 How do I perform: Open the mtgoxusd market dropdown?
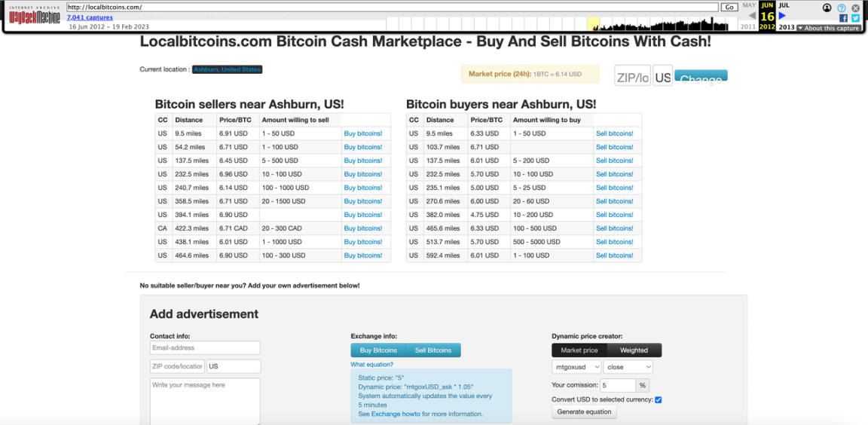pos(576,367)
